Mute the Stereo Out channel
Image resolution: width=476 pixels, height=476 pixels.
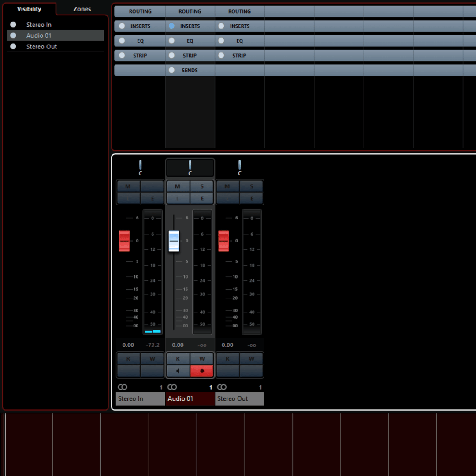[x=227, y=186]
